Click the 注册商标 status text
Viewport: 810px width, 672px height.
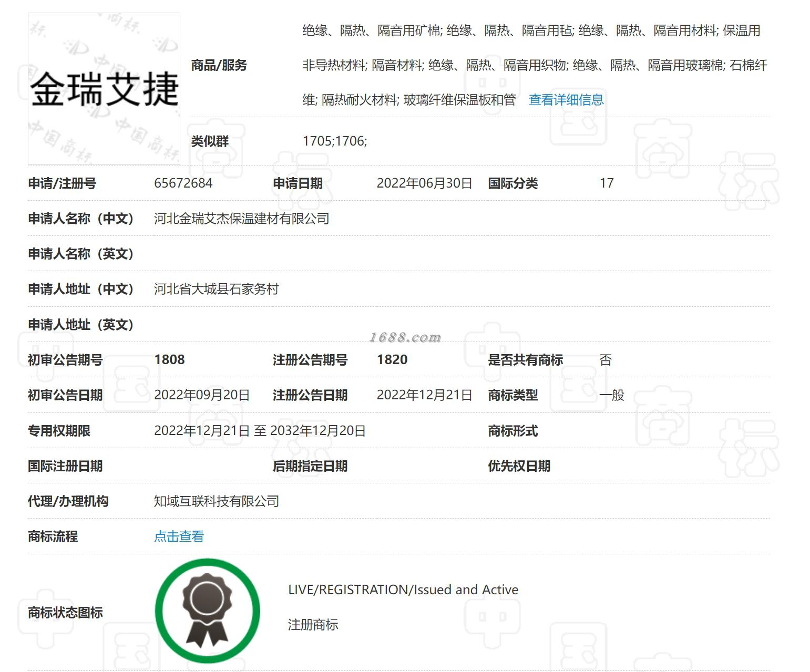[313, 625]
